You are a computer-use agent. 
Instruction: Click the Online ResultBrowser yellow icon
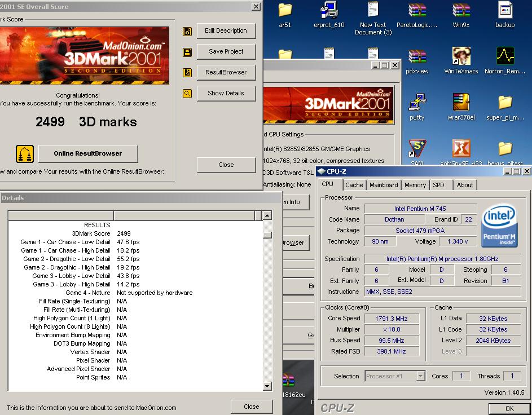(25, 153)
